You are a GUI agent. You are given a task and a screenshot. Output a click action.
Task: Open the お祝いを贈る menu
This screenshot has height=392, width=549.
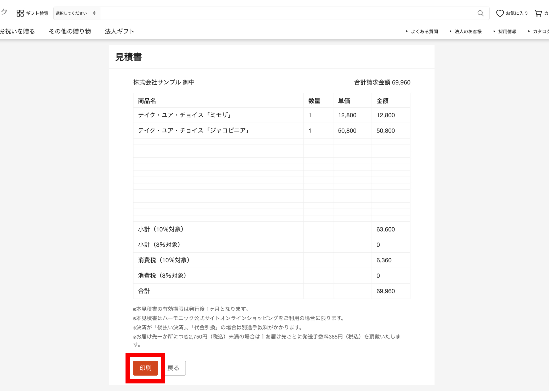17,31
